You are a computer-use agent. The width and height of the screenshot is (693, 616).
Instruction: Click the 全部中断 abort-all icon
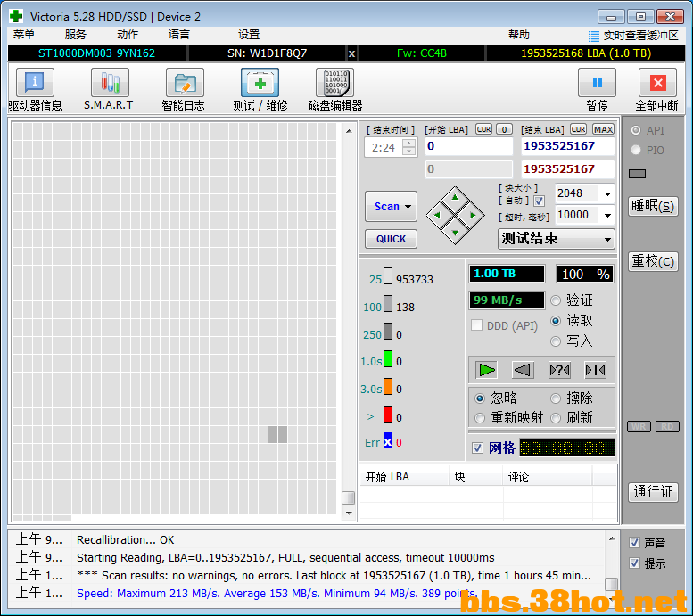[x=657, y=83]
